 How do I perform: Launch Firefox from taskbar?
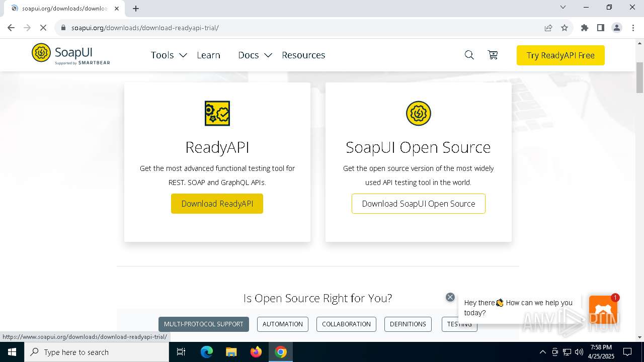[256, 352]
